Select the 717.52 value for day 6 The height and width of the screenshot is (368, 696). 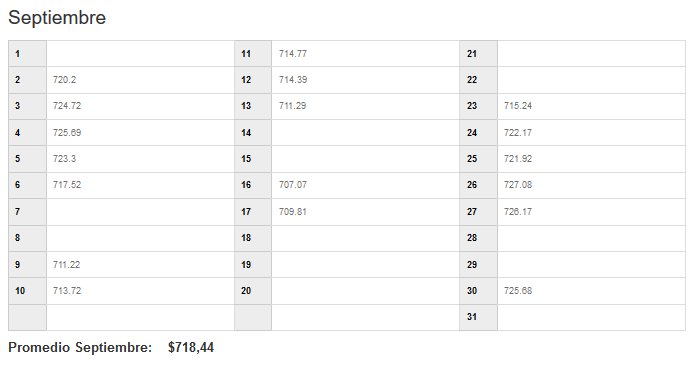tap(67, 185)
